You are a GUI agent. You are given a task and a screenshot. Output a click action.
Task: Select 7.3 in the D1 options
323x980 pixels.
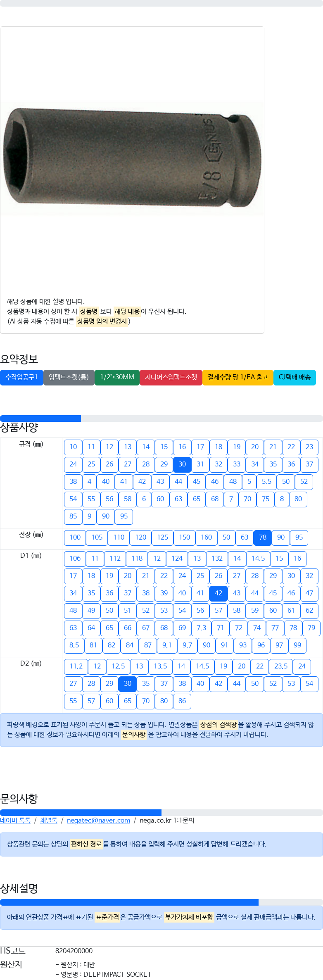click(202, 628)
